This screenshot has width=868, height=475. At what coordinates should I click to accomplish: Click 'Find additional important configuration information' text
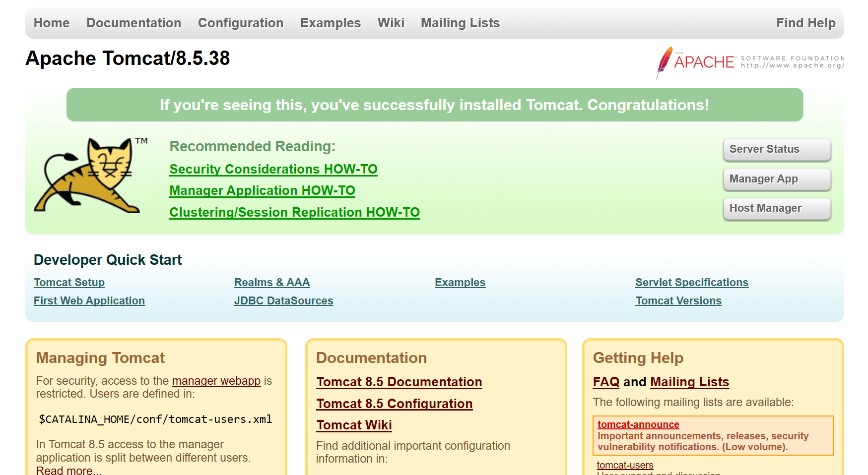pos(413,452)
